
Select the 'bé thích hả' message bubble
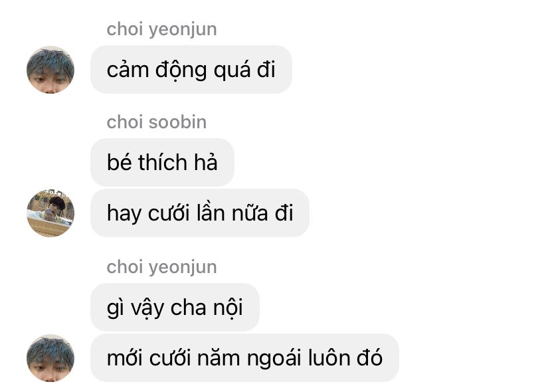point(162,163)
